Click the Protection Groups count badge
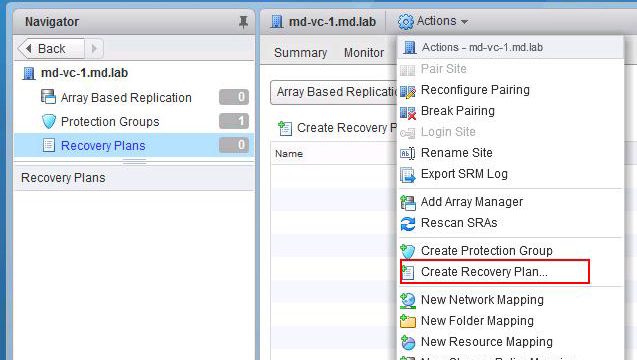The width and height of the screenshot is (637, 360). point(234,121)
